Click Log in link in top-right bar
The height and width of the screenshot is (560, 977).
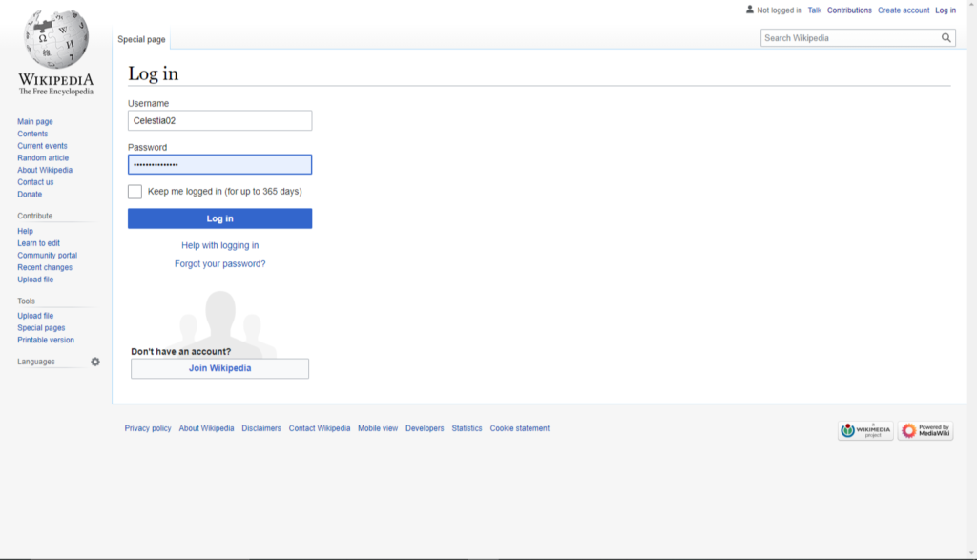[x=946, y=10]
